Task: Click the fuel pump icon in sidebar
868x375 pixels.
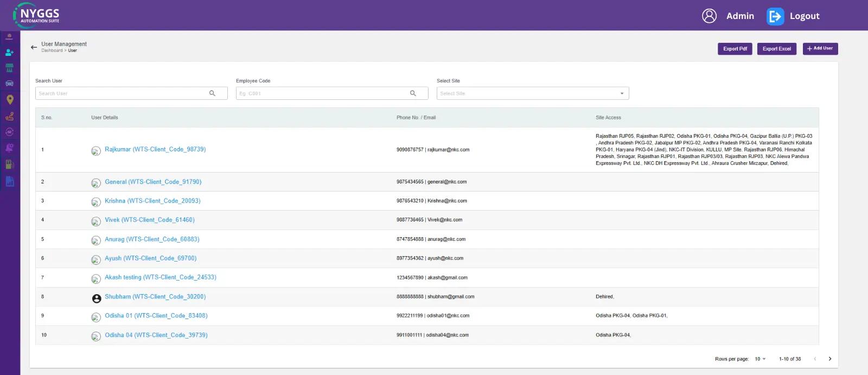Action: [9, 164]
